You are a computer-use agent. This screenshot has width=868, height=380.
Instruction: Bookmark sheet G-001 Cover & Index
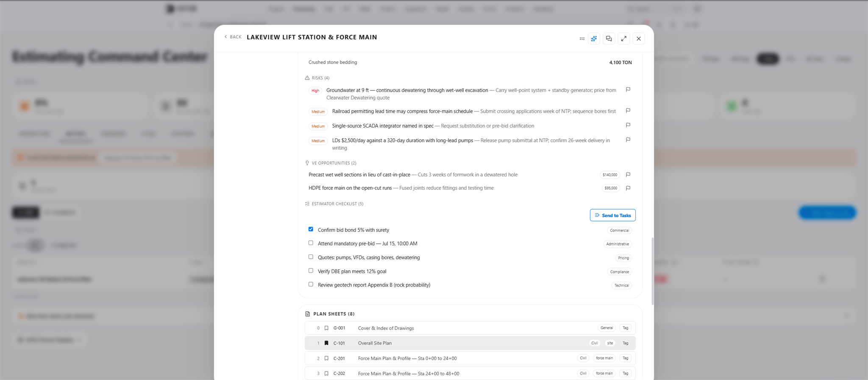coord(326,328)
